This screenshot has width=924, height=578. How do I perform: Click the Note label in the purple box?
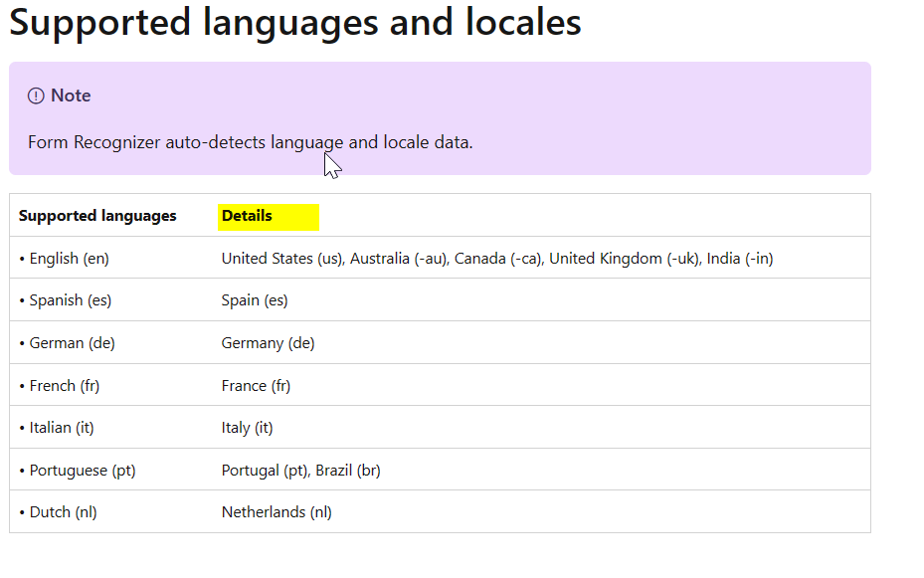[x=71, y=96]
